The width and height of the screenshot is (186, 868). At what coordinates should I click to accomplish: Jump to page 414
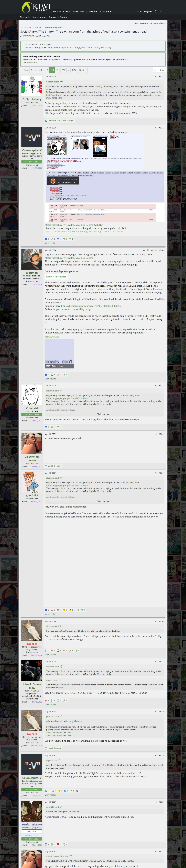[x=58, y=70]
